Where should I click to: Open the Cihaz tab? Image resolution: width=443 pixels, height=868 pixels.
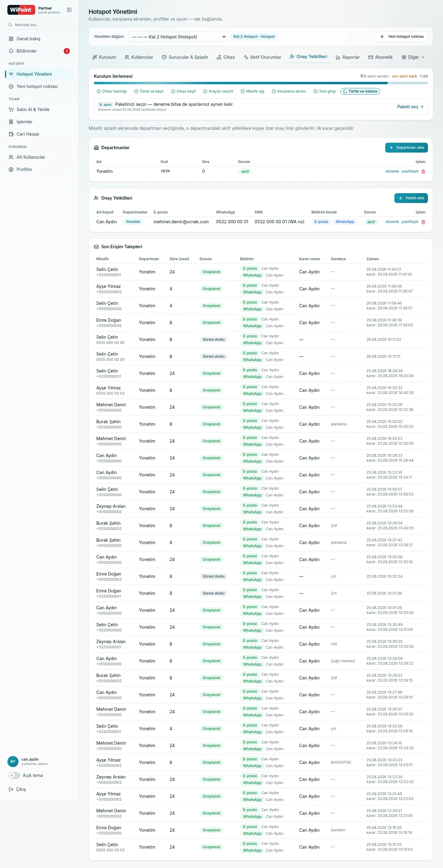click(x=225, y=57)
